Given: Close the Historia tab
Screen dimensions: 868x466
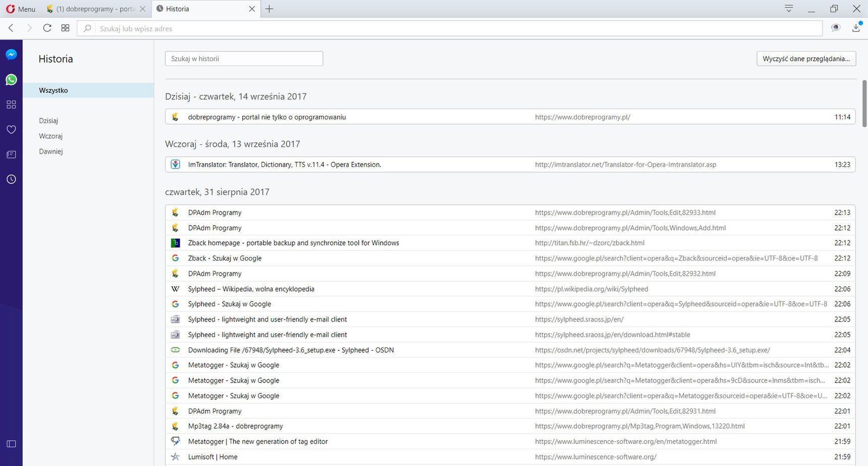Looking at the screenshot, I should pyautogui.click(x=252, y=9).
